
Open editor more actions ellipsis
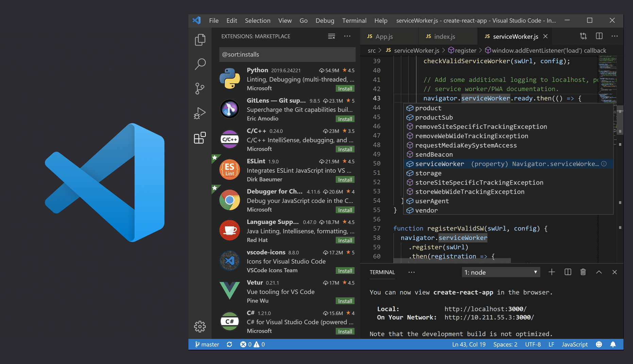615,36
